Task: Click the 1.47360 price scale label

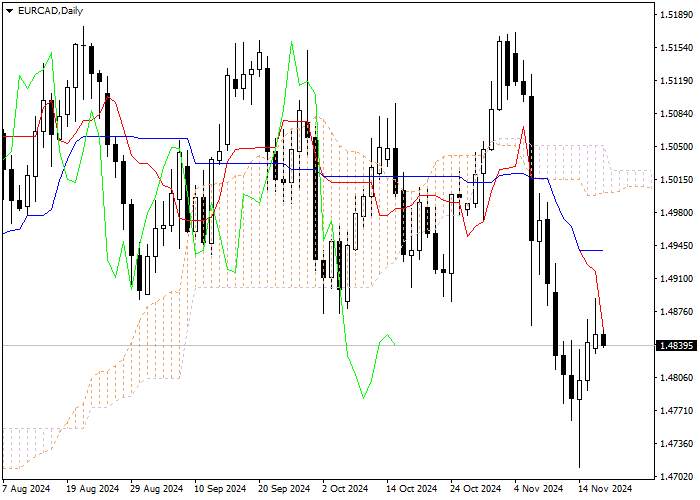Action: tap(676, 444)
